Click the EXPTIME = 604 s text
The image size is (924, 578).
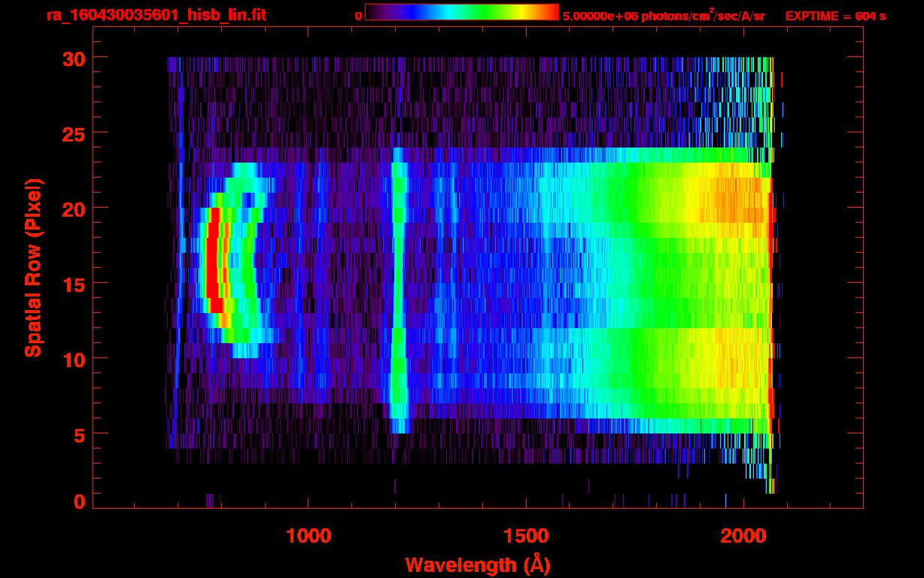point(835,16)
